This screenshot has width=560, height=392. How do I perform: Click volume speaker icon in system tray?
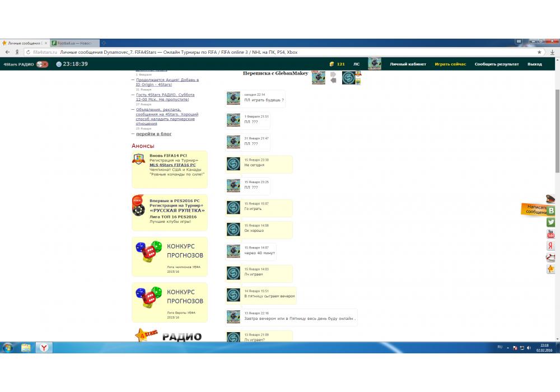[x=529, y=348]
